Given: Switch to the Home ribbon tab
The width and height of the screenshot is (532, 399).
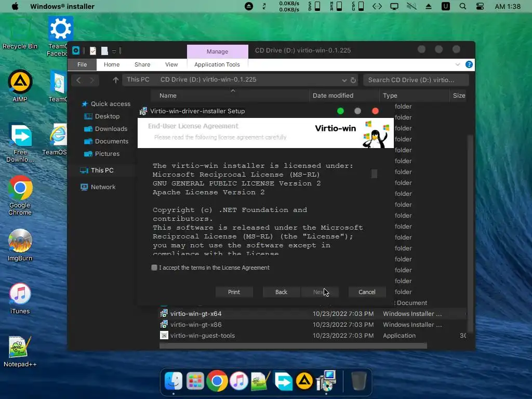Looking at the screenshot, I should [x=112, y=64].
